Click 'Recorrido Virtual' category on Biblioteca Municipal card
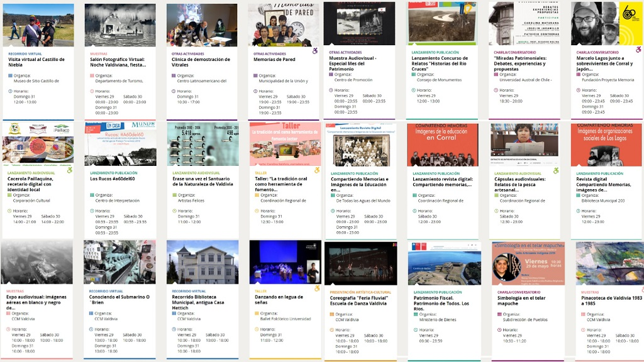 tap(189, 292)
